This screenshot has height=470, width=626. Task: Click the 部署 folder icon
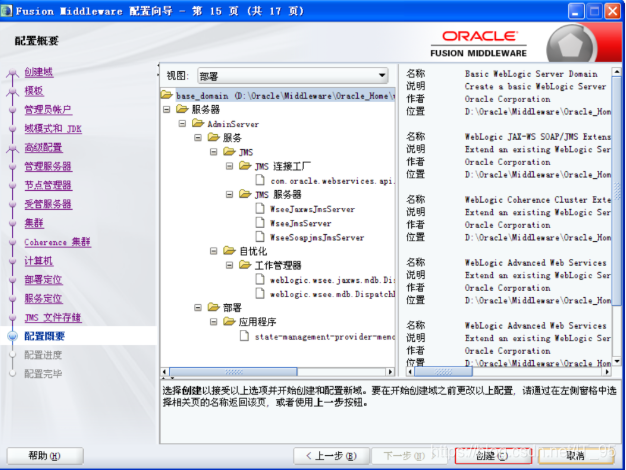tap(214, 307)
